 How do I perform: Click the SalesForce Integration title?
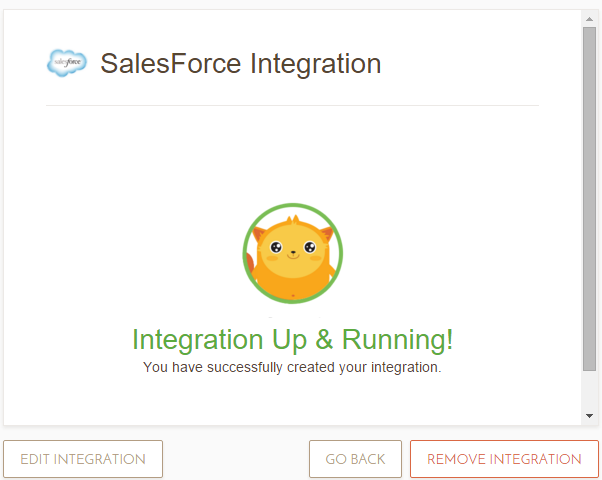coord(240,64)
